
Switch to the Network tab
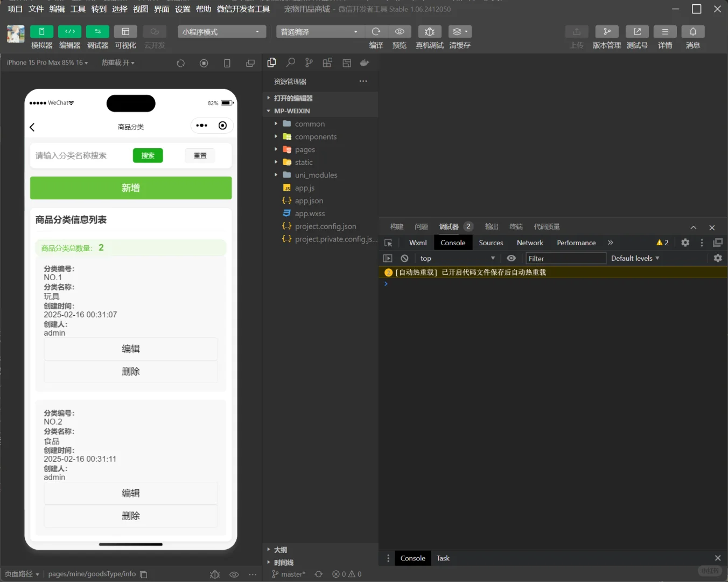(530, 243)
